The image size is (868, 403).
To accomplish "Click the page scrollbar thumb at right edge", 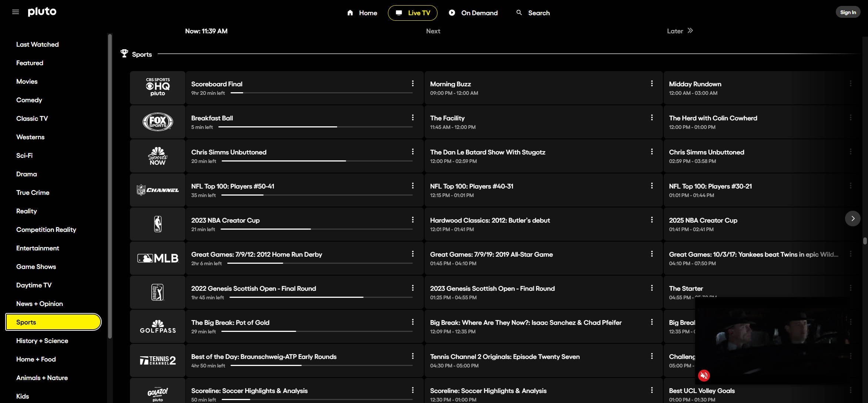I will (865, 241).
